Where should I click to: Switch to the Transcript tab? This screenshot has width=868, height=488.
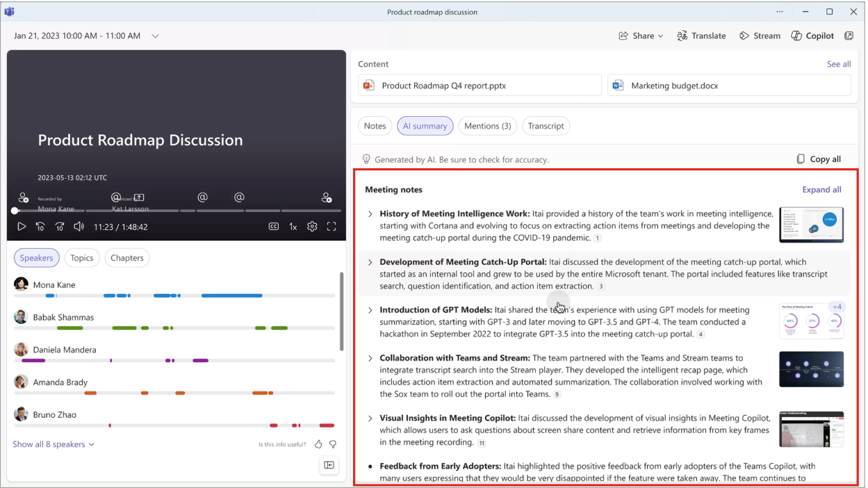click(x=546, y=126)
